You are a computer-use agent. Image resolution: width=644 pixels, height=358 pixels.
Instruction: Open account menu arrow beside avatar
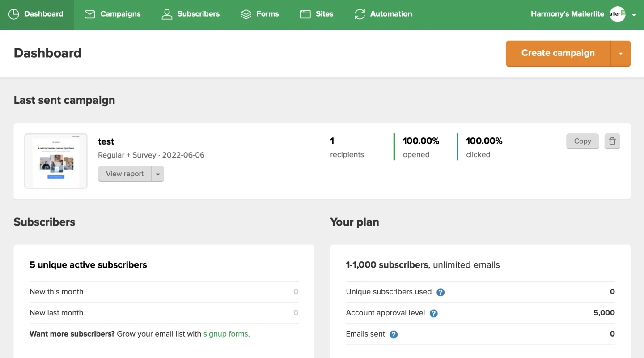click(634, 15)
